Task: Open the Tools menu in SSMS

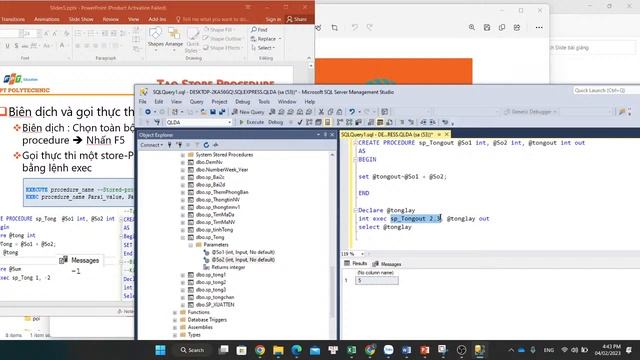Action: pos(264,102)
